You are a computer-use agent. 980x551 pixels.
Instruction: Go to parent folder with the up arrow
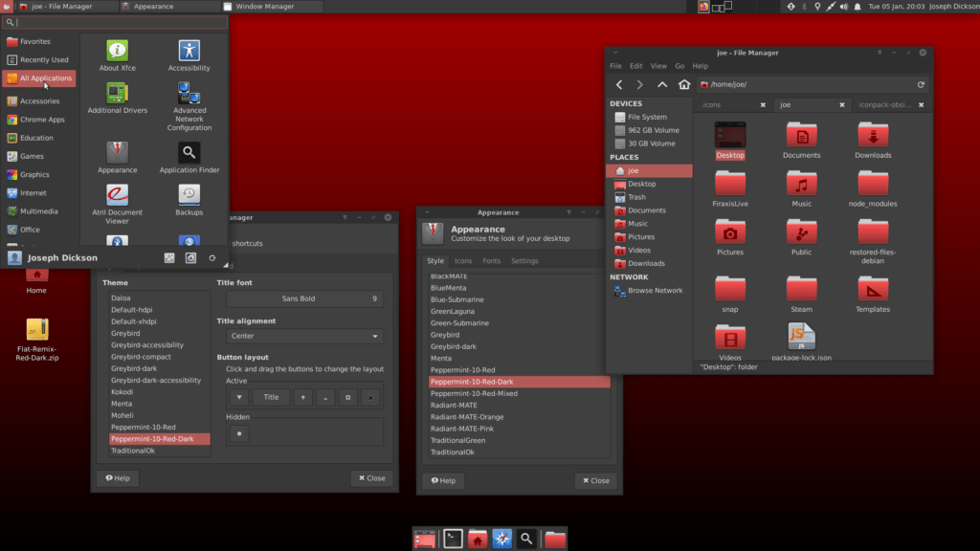click(662, 84)
